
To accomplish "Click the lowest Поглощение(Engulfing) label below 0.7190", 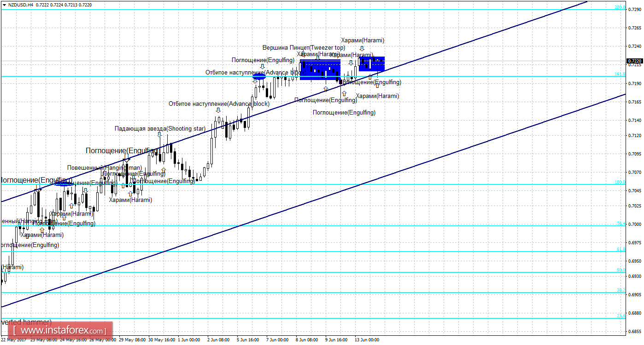I will click(x=344, y=112).
